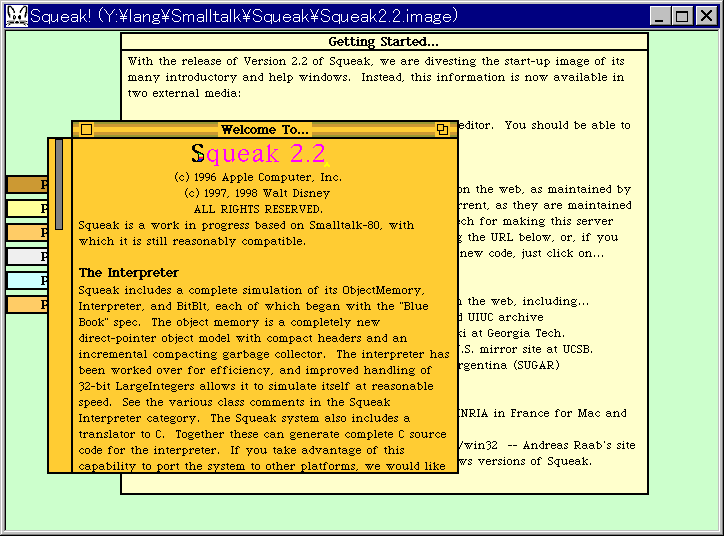724x536 pixels.
Task: Close the Welcome To... window using its close box
Action: point(86,129)
